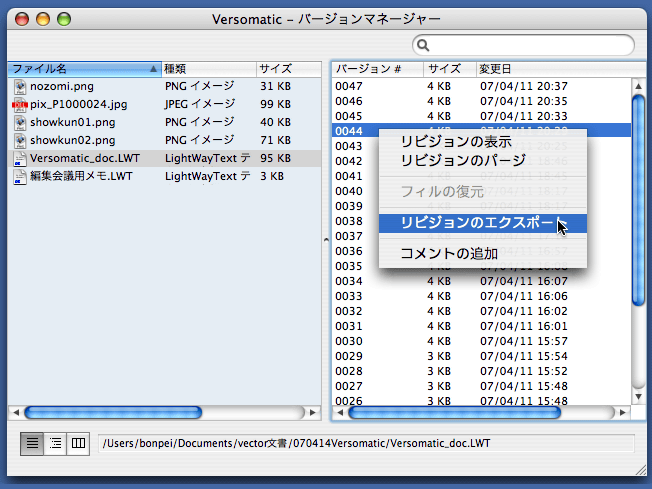Select version 0032 row
Viewport: 652px width, 489px height.
[x=482, y=311]
